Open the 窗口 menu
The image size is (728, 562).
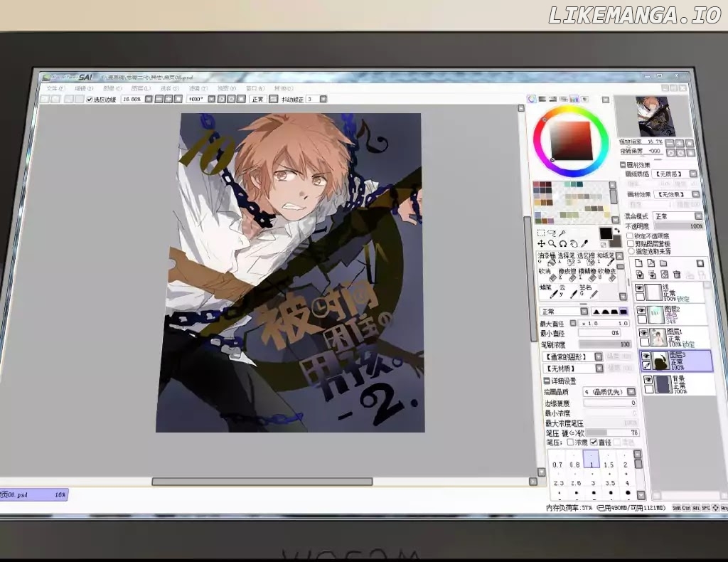click(x=255, y=88)
